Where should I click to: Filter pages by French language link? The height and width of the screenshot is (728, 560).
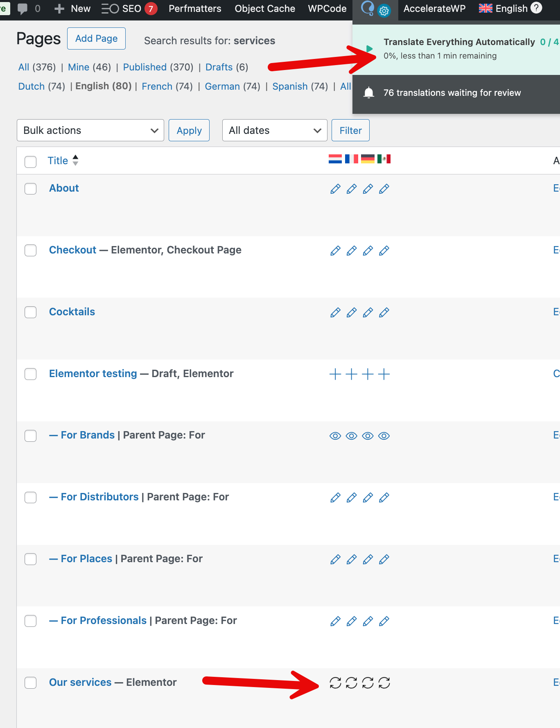coord(157,86)
